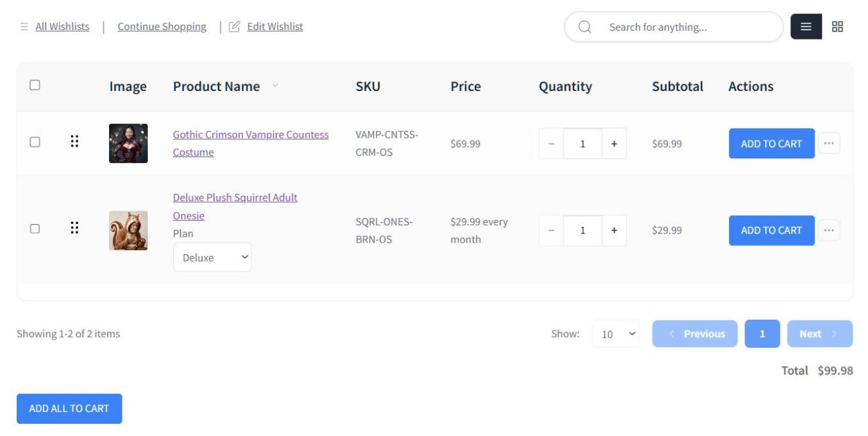Open Deluxe Plush Squirrel Adult Onesie link
The height and width of the screenshot is (436, 868).
tap(235, 207)
